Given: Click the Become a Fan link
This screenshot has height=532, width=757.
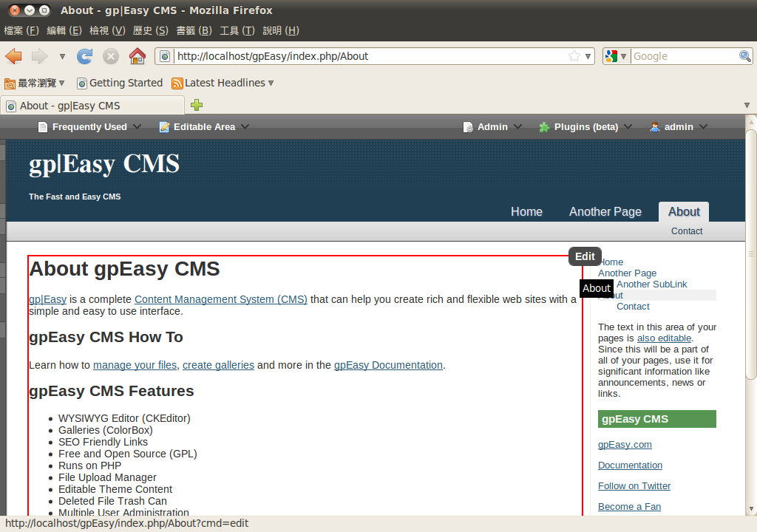Looking at the screenshot, I should tap(629, 507).
